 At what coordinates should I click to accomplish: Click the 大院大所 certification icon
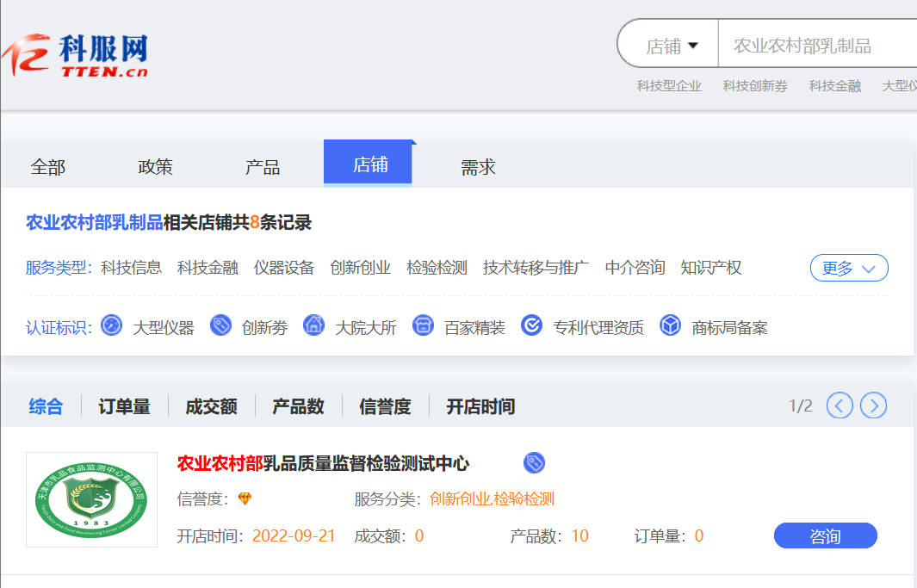click(x=313, y=325)
